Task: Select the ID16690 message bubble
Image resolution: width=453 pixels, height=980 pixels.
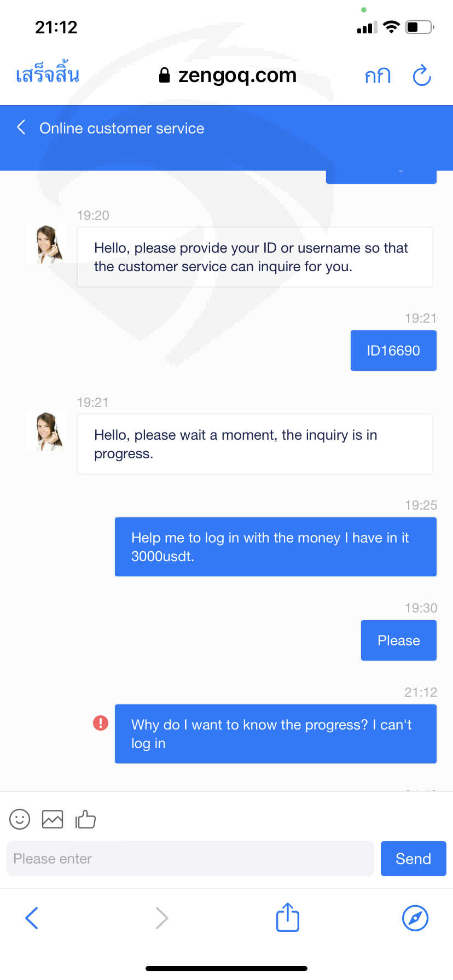Action: pyautogui.click(x=393, y=351)
